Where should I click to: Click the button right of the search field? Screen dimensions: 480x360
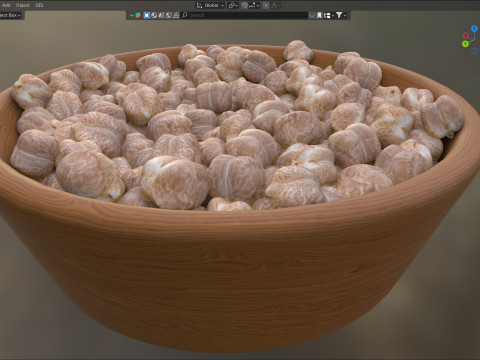312,15
